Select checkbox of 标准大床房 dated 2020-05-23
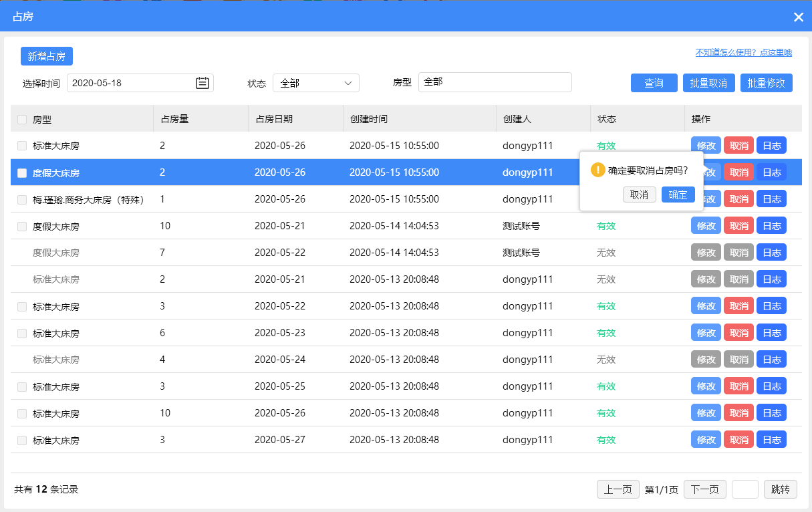This screenshot has height=512, width=812. [x=22, y=333]
